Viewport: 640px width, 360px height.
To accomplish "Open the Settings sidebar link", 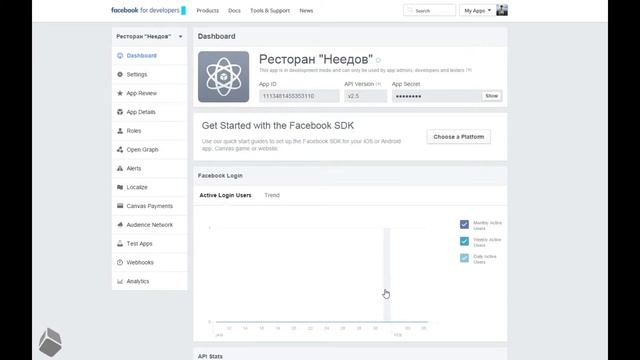I will (x=137, y=74).
